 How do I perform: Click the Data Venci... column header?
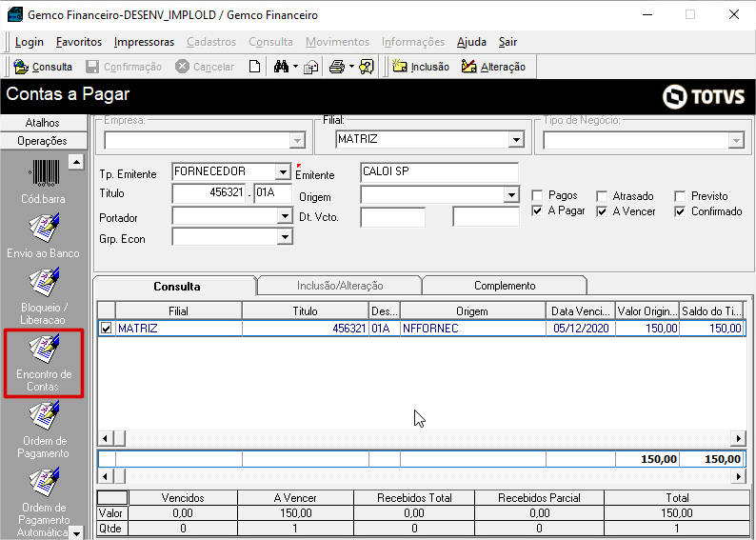coord(581,311)
